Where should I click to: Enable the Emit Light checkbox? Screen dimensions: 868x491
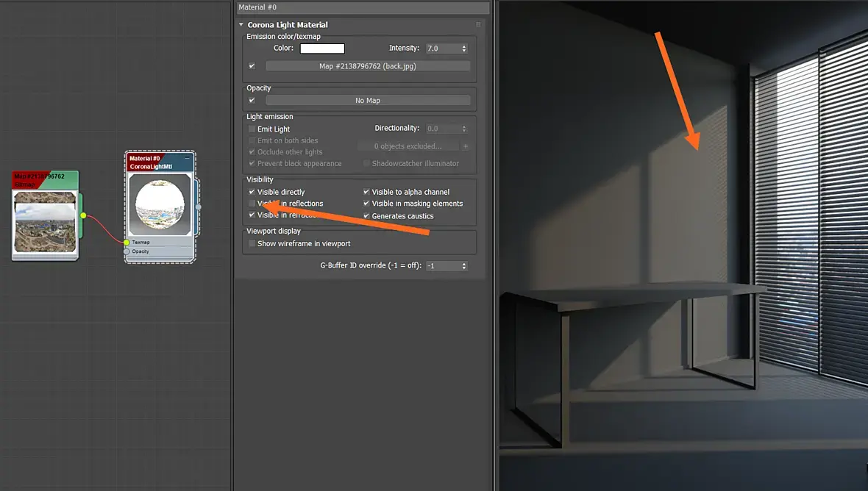click(252, 129)
